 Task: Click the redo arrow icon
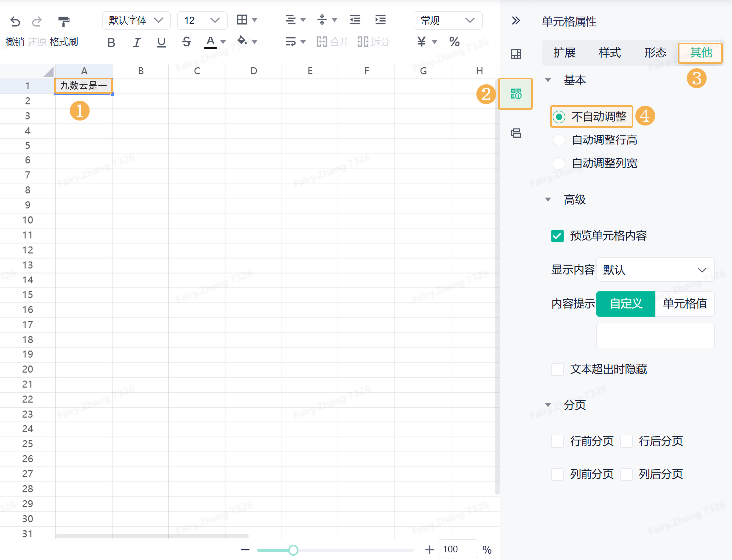click(x=37, y=21)
